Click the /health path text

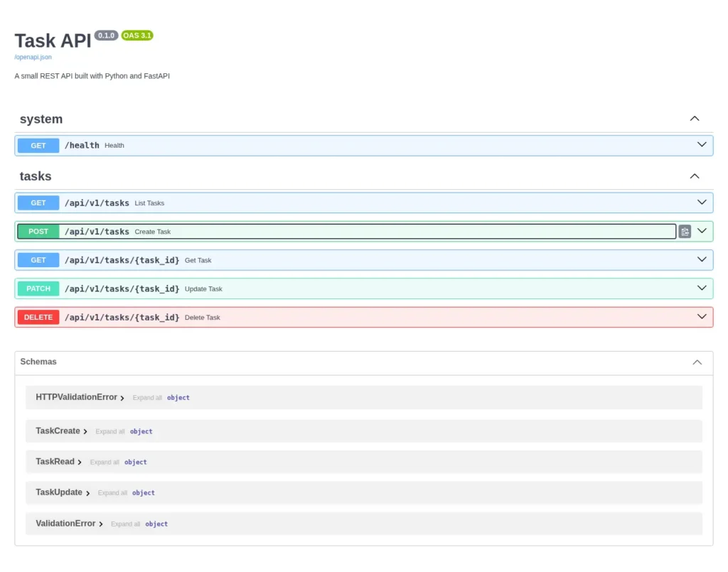(82, 145)
